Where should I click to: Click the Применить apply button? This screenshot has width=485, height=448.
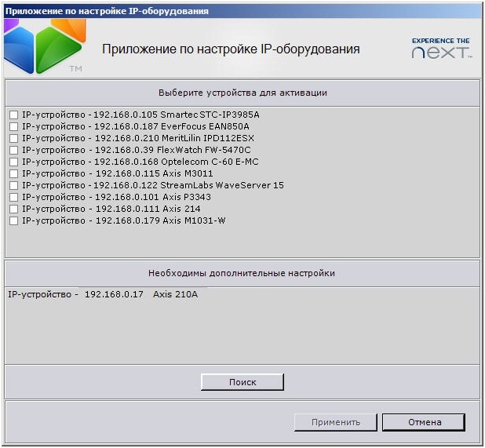click(335, 422)
